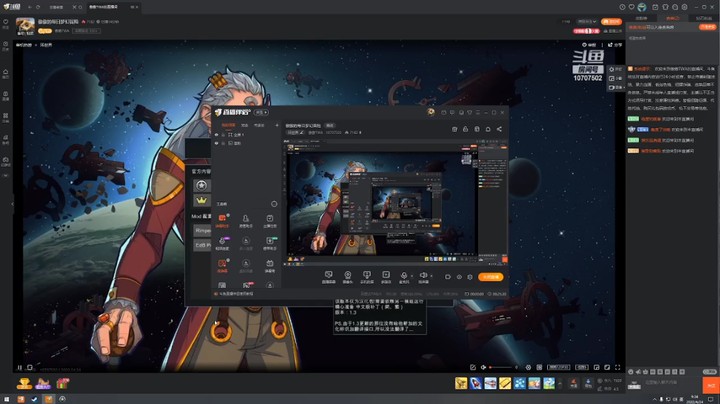
Task: Toggle theater mode on the video player
Action: tap(607, 367)
